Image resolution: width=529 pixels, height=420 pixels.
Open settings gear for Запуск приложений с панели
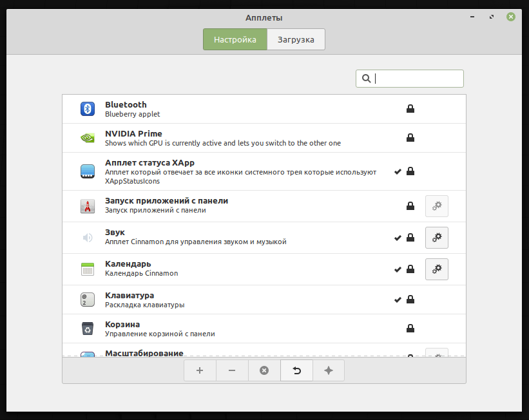tap(437, 206)
